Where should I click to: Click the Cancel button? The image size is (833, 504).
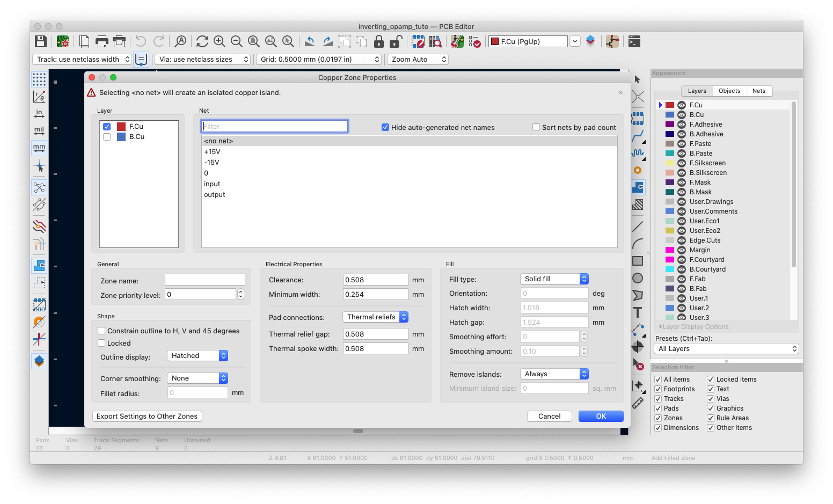pos(549,416)
